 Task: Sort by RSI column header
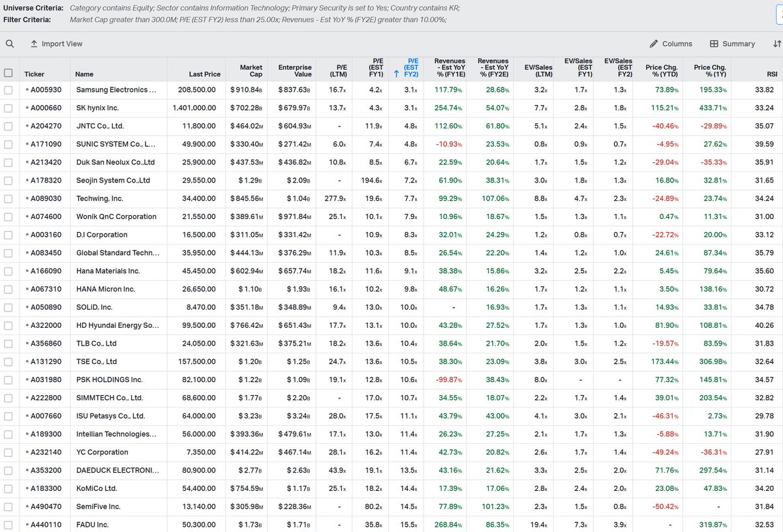click(x=772, y=74)
